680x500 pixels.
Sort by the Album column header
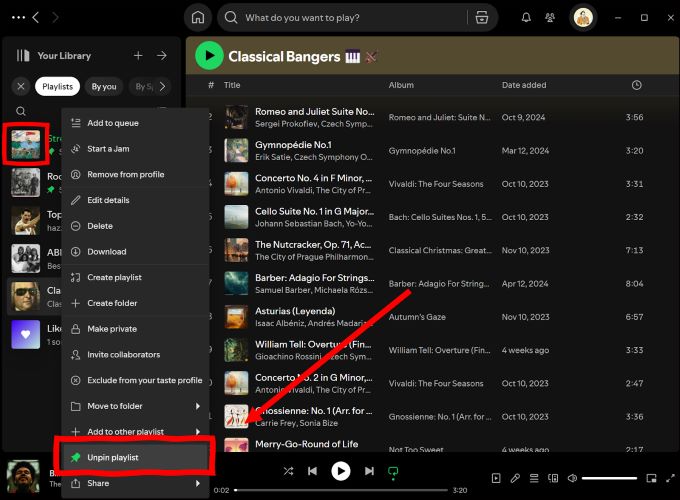(x=401, y=85)
